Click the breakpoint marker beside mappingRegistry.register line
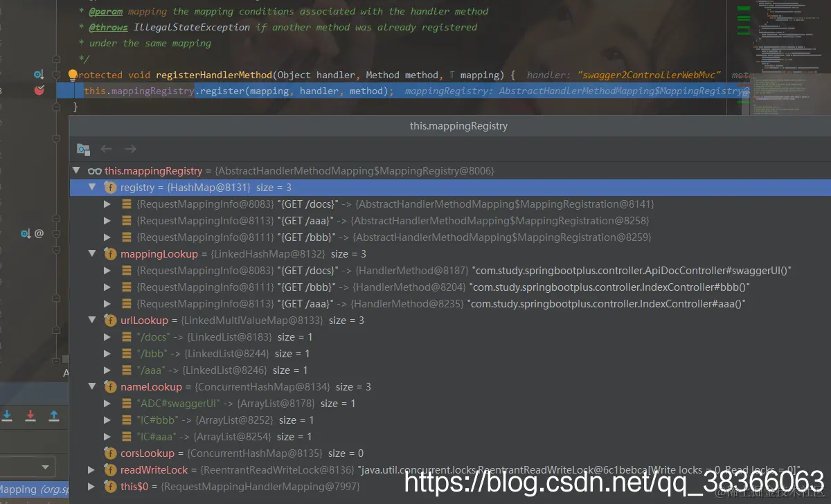831x504 pixels. click(x=39, y=91)
